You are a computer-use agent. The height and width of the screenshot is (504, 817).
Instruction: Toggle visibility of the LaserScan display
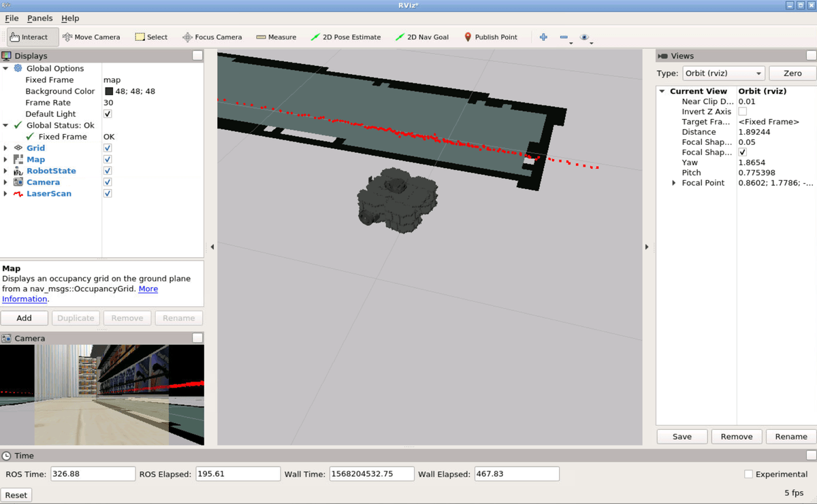(107, 193)
